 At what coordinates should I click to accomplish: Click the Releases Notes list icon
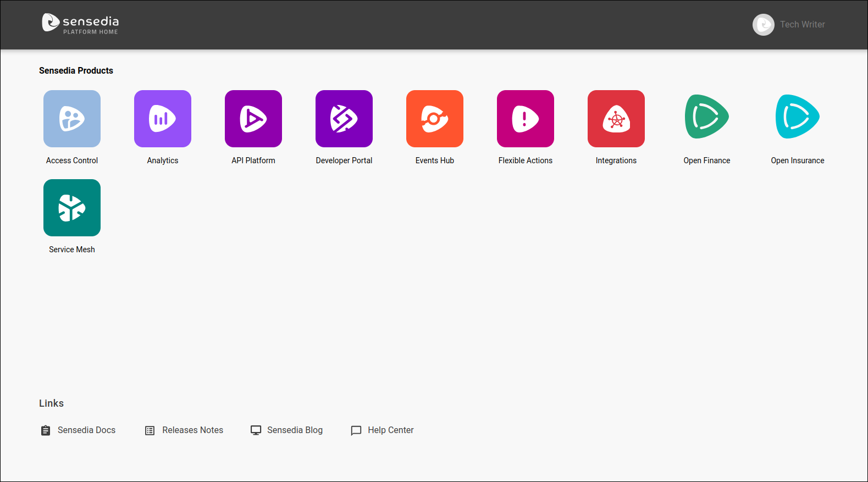(x=150, y=430)
